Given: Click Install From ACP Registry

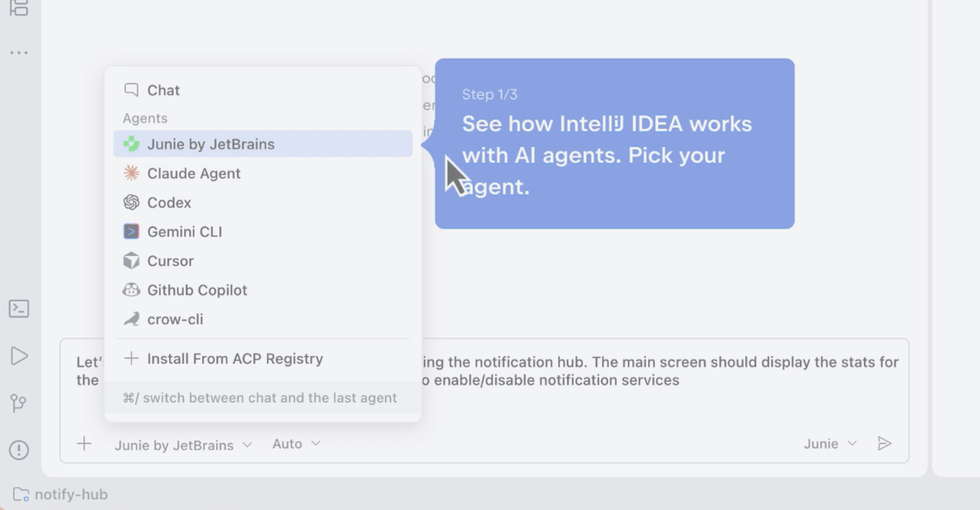Looking at the screenshot, I should (x=263, y=359).
